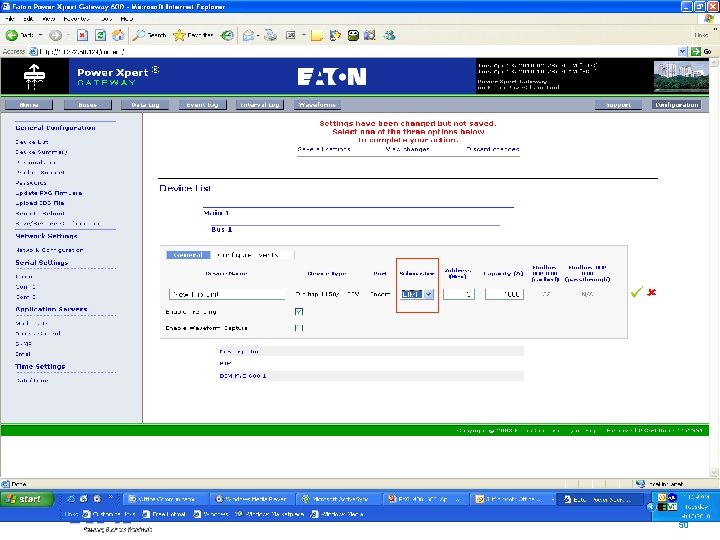The height and width of the screenshot is (540, 720).
Task: Click the page icon in address bar
Action: click(x=33, y=51)
